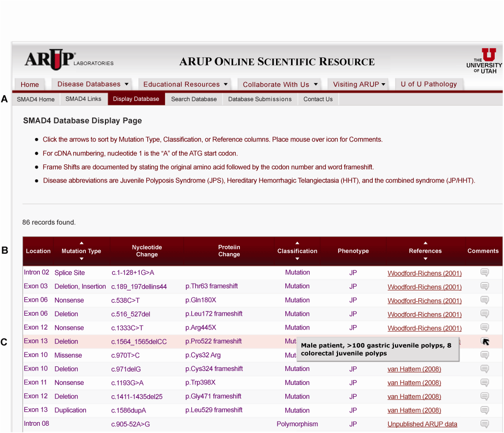Click the "Missense" mutation type cell
The height and width of the screenshot is (433, 504).
[68, 355]
